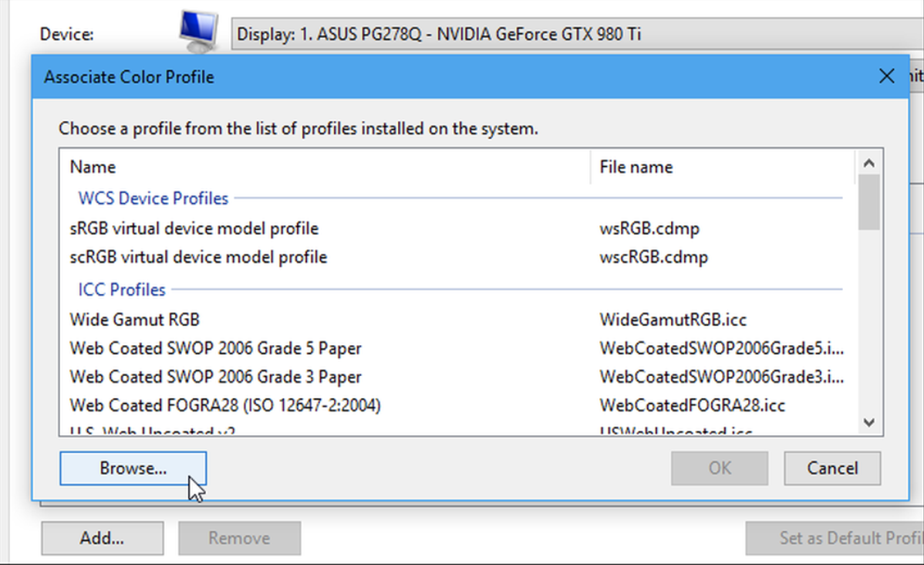The height and width of the screenshot is (565, 924).
Task: Select the Wide Gamut RGB profile
Action: 135,320
